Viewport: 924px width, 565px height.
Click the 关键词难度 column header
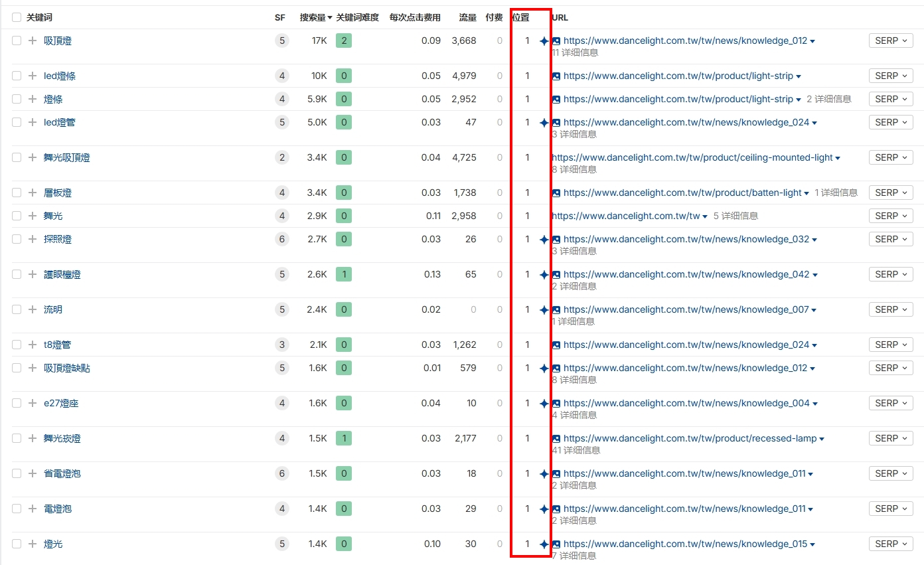point(357,18)
